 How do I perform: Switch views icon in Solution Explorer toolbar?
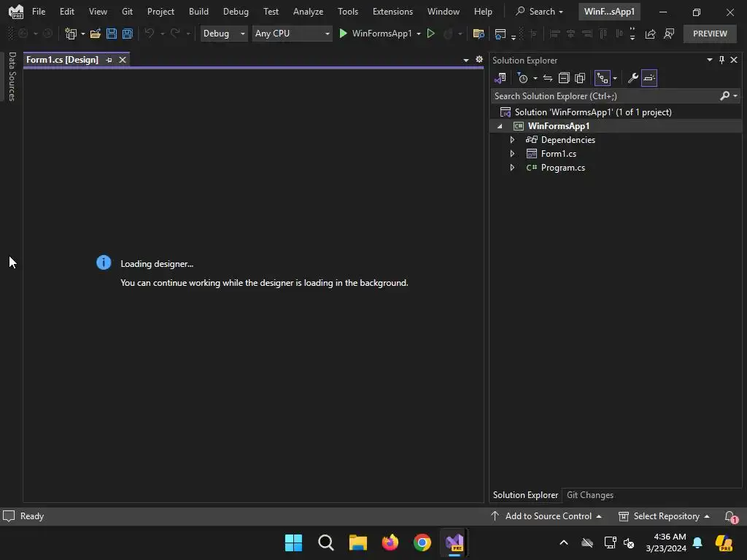[x=500, y=78]
